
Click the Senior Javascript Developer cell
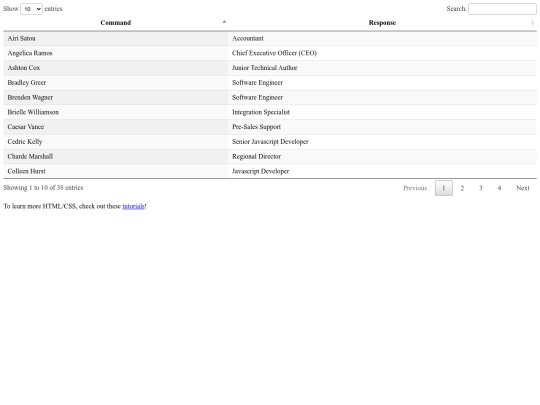382,142
